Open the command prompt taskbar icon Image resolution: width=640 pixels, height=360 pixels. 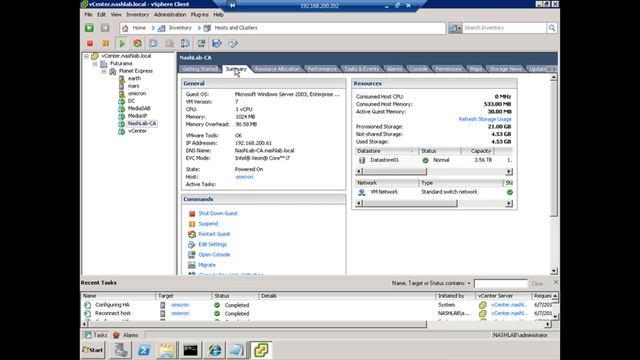(190, 350)
